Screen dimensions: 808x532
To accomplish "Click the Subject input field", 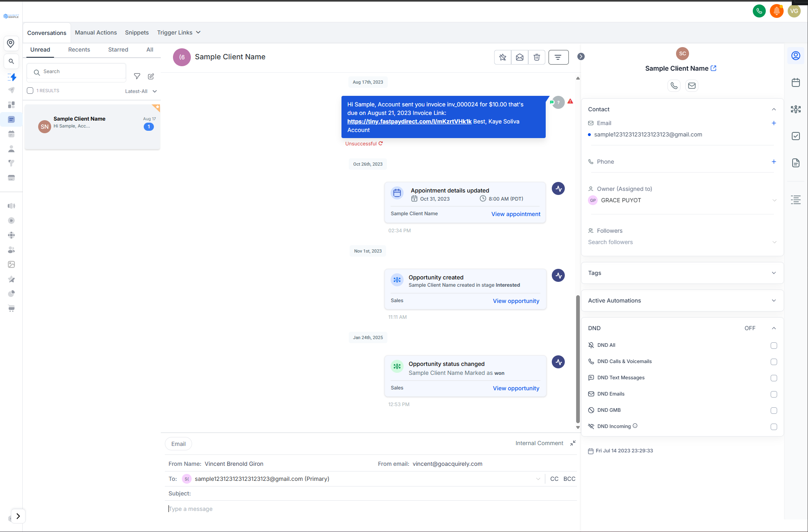I will click(372, 493).
